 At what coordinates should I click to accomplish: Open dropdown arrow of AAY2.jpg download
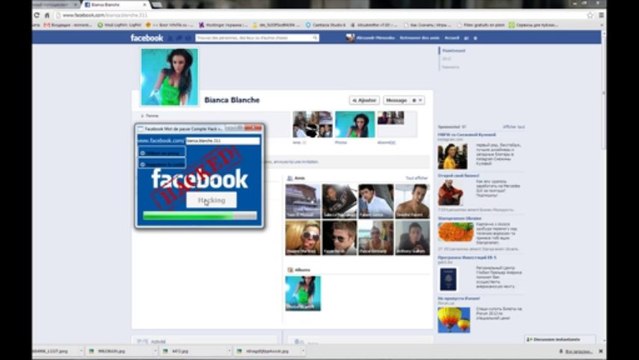tap(229, 351)
